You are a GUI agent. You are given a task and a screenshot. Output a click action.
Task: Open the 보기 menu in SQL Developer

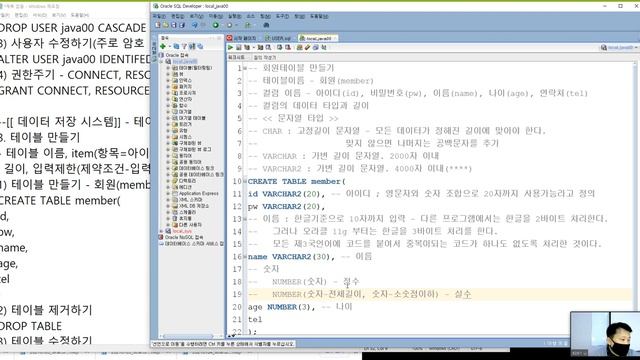196,16
